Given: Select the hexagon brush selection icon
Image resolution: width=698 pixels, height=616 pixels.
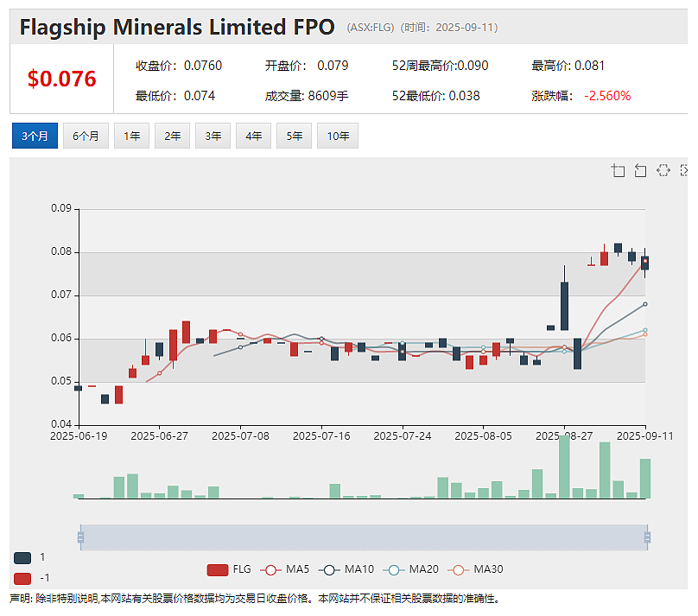Looking at the screenshot, I should [x=663, y=170].
